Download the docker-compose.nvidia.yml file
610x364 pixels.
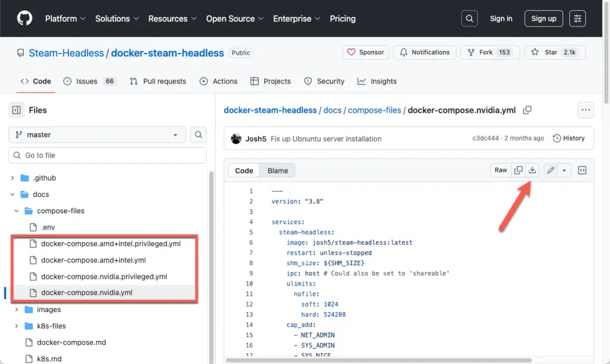(532, 170)
